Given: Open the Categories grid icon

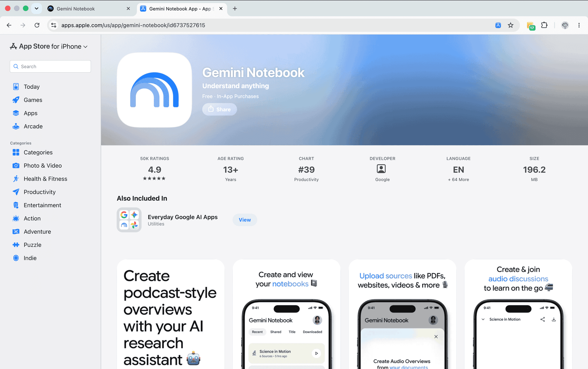Looking at the screenshot, I should (16, 152).
